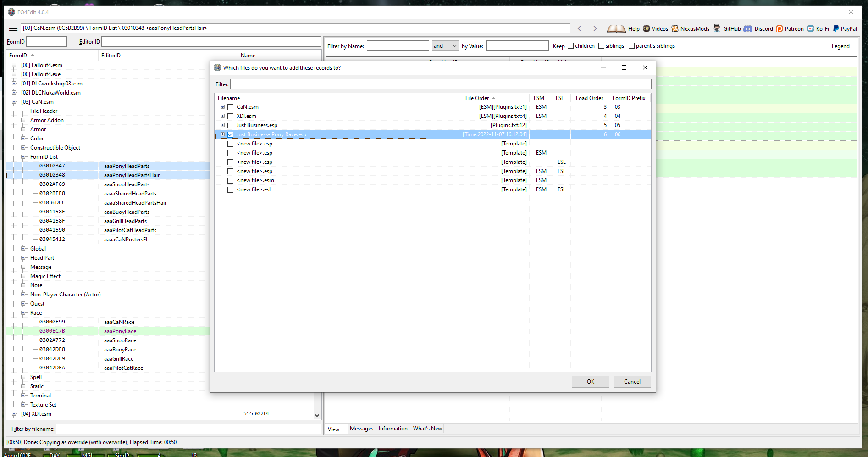The width and height of the screenshot is (868, 457).
Task: Sort dialog list by File Order column
Action: point(477,98)
